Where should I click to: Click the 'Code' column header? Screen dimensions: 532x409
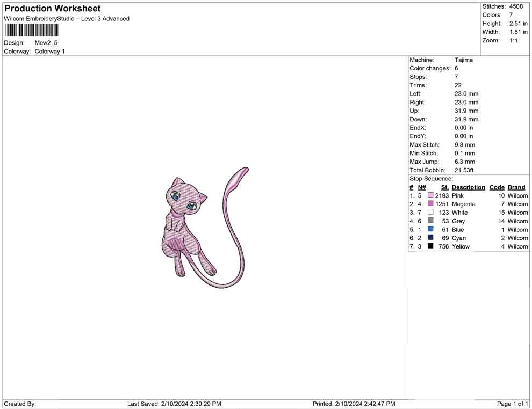coord(497,187)
